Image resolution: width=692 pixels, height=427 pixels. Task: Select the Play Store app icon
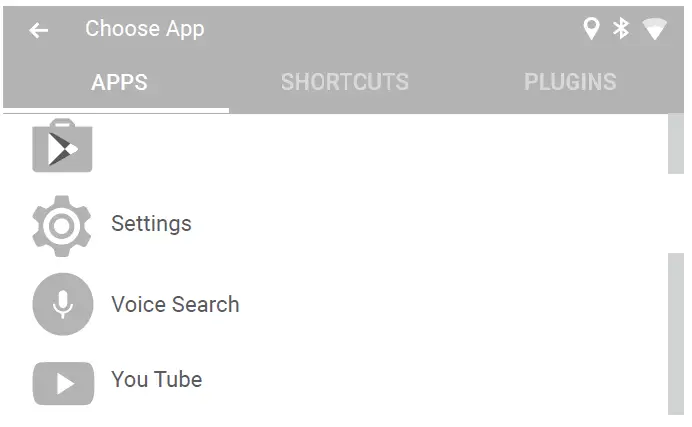[62, 147]
